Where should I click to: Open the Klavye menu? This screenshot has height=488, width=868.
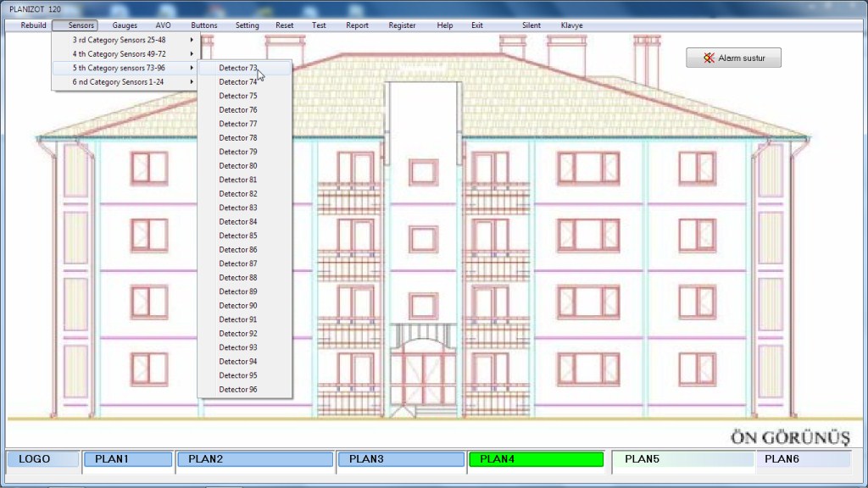(x=572, y=25)
